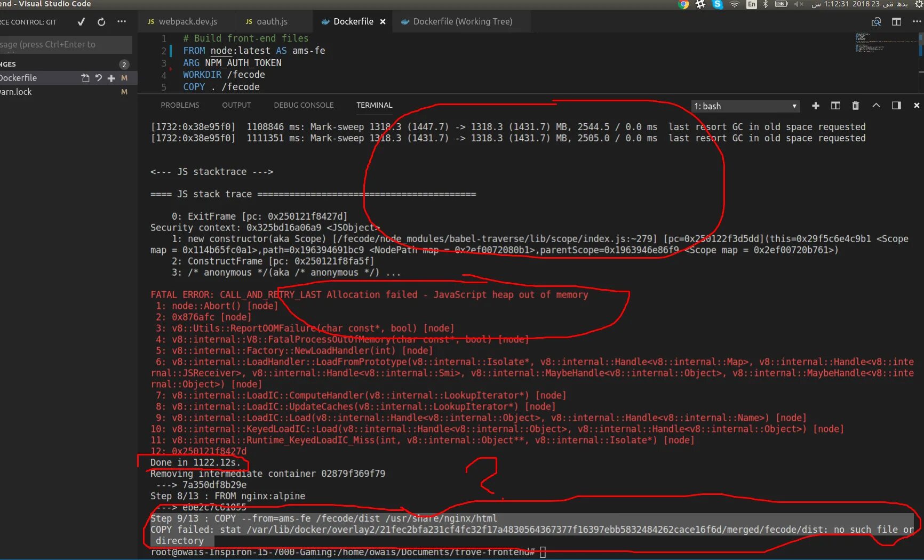The width and height of the screenshot is (924, 560).
Task: Open Skype from the top bar indicator
Action: point(718,4)
